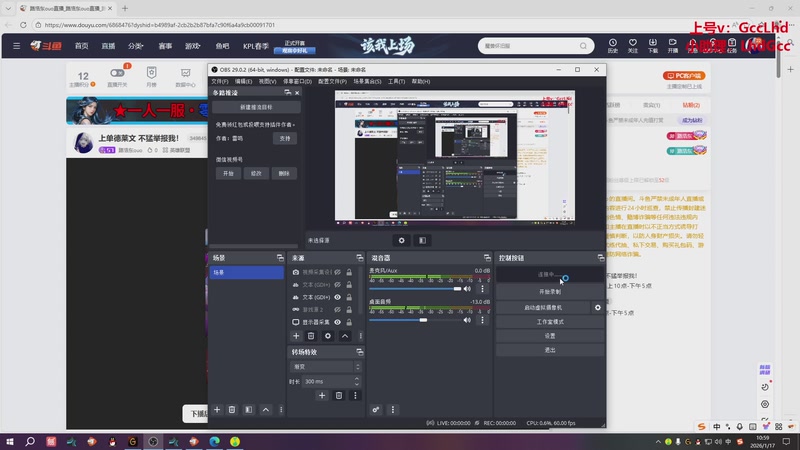The width and height of the screenshot is (800, 450).
Task: Open filters icon below OBS preview
Action: coord(422,240)
